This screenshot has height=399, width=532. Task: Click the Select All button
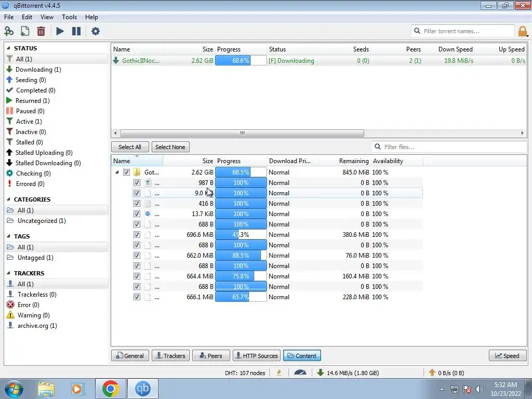pyautogui.click(x=130, y=147)
